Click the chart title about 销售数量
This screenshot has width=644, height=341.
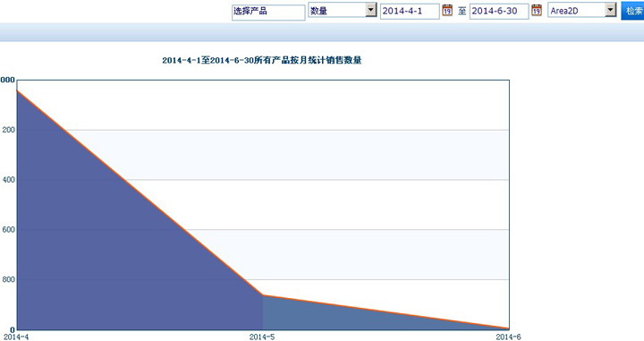pos(262,60)
